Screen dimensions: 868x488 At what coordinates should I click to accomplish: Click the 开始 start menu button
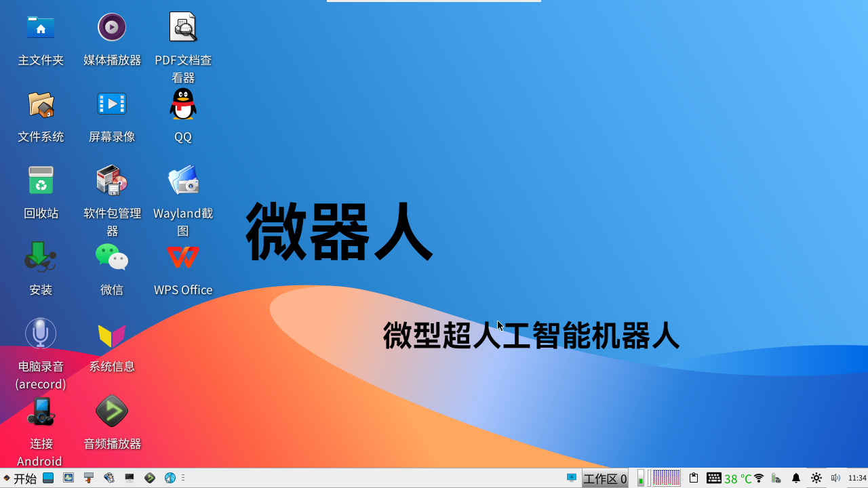pyautogui.click(x=20, y=479)
